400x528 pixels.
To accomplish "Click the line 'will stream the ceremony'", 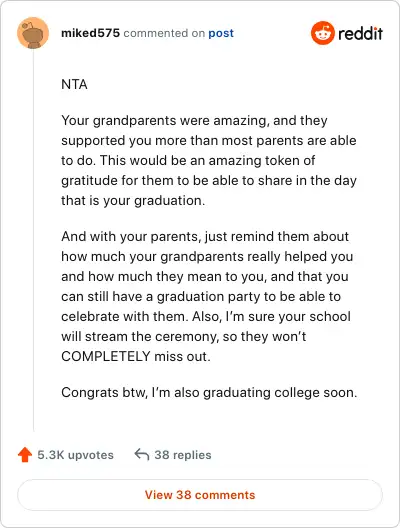I will coord(184,336).
